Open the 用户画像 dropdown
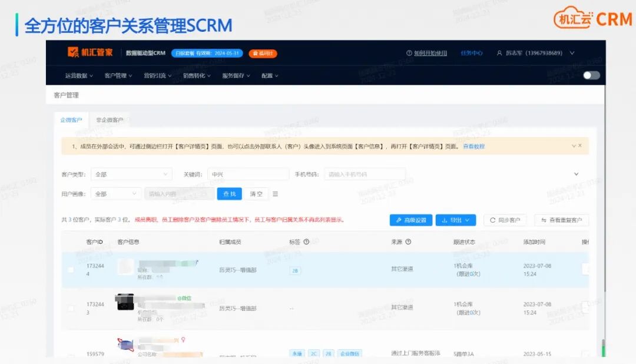Image resolution: width=636 pixels, height=364 pixels. tap(117, 194)
